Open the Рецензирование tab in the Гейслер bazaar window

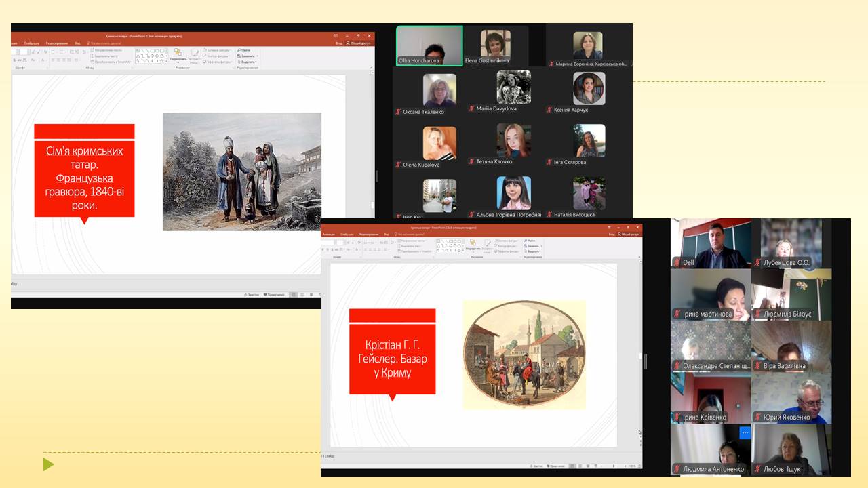tap(369, 235)
